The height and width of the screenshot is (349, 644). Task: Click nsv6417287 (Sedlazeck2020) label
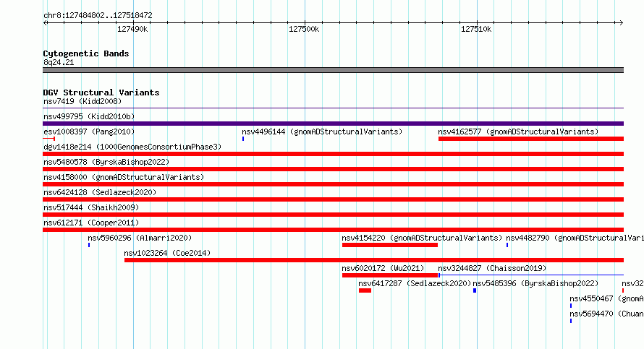415,283
